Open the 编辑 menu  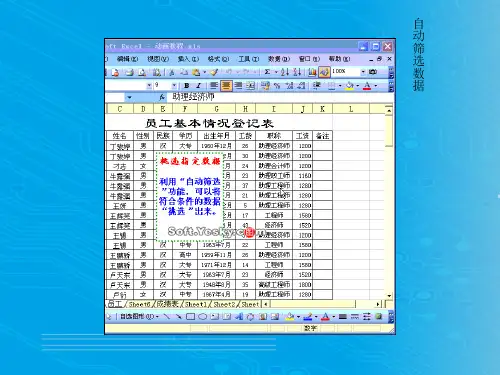(127, 59)
